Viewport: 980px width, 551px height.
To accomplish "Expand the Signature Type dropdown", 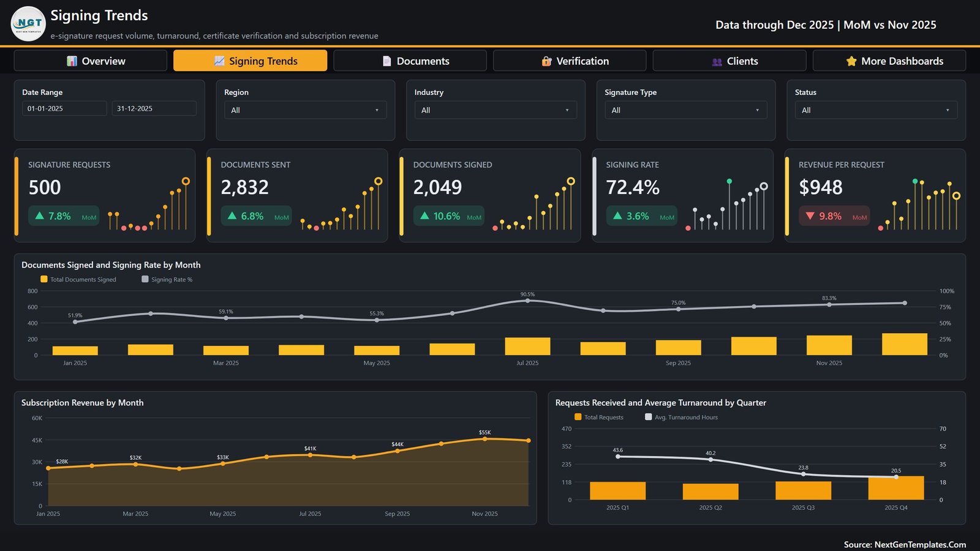I will [685, 110].
